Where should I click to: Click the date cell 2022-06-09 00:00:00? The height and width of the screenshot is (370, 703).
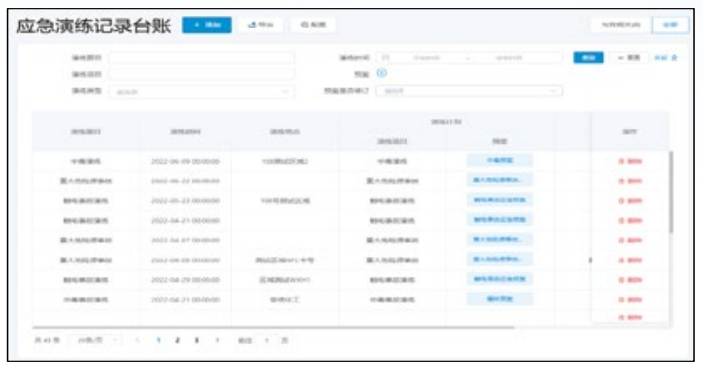[185, 161]
